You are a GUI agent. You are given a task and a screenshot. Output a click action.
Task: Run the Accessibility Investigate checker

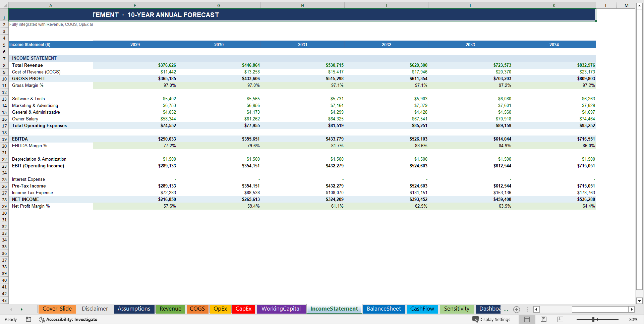(68, 319)
